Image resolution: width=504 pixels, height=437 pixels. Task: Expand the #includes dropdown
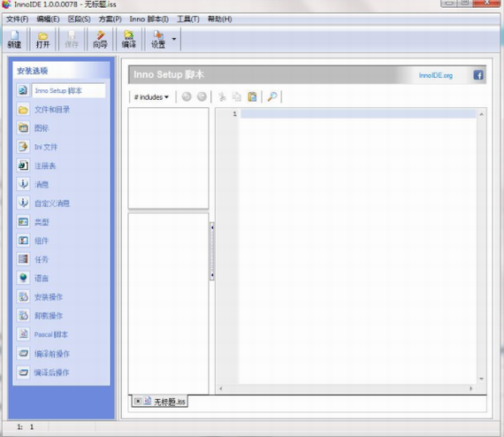(151, 97)
